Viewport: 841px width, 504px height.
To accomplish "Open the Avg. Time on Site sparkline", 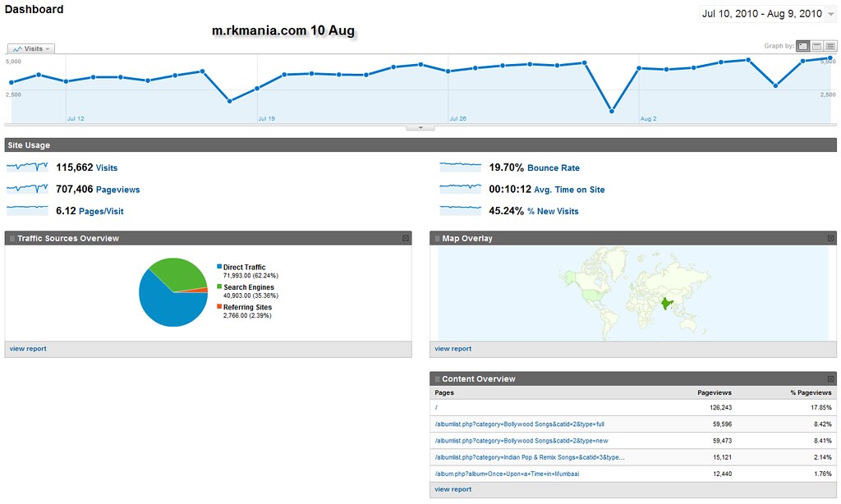I will [460, 189].
